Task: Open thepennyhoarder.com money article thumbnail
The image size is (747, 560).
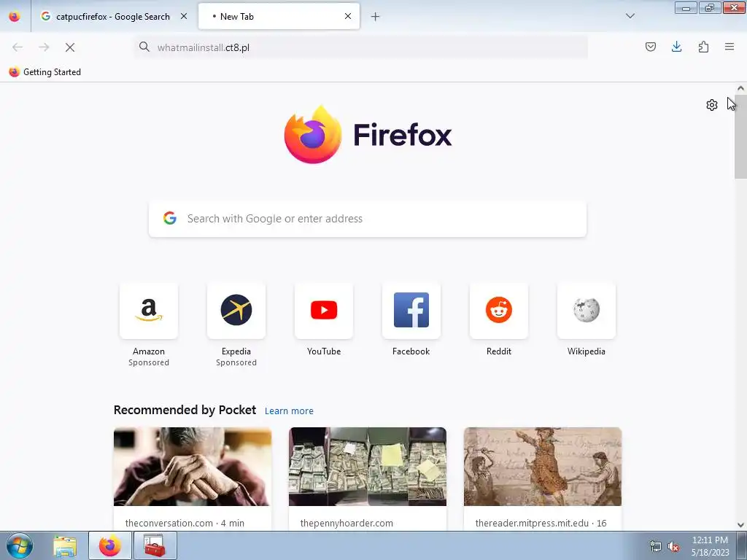Action: coord(368,467)
